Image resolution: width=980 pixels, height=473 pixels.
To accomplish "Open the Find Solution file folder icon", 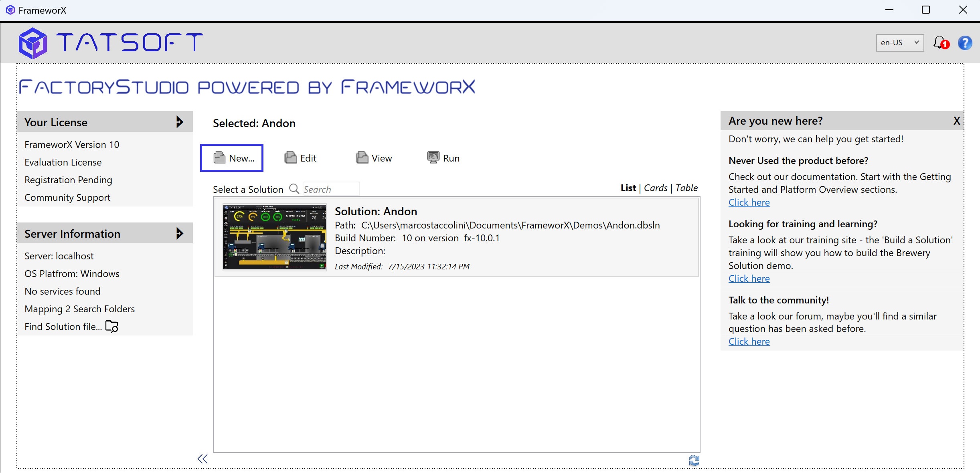I will coord(112,326).
